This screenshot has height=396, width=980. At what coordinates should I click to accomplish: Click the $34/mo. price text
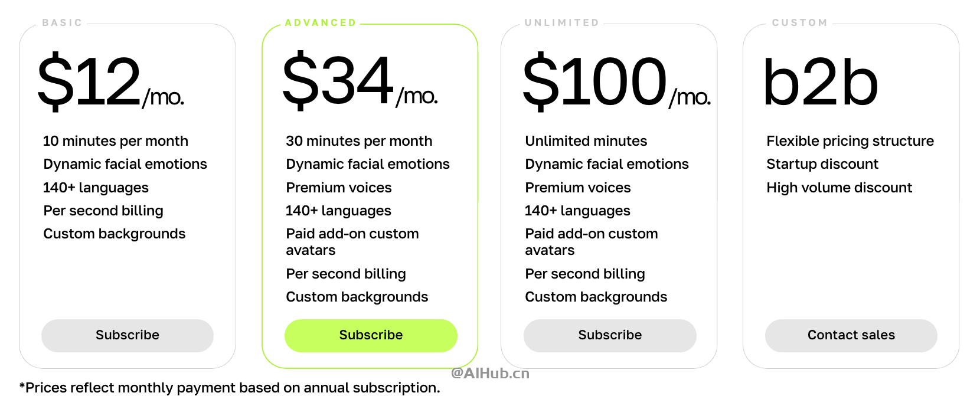360,80
